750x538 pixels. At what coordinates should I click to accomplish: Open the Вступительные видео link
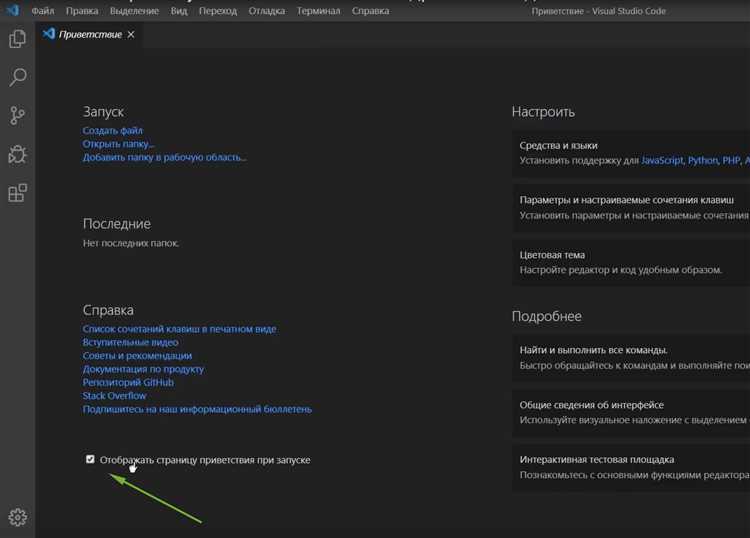[x=130, y=342]
